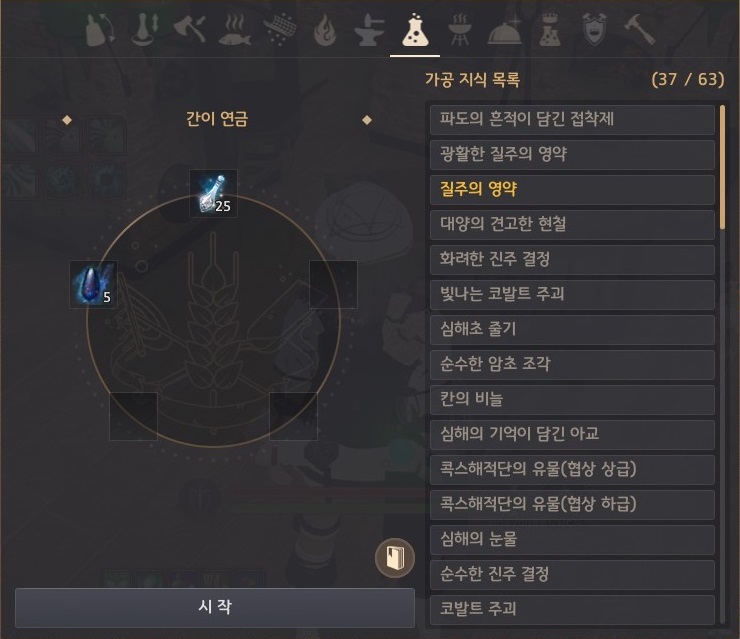Pick the Filtering sieve icon
Viewport: 740px width, 639px height.
(x=279, y=30)
